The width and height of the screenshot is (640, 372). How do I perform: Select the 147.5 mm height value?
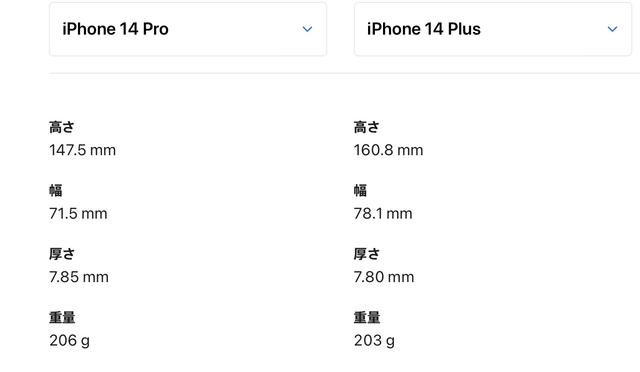pos(82,150)
